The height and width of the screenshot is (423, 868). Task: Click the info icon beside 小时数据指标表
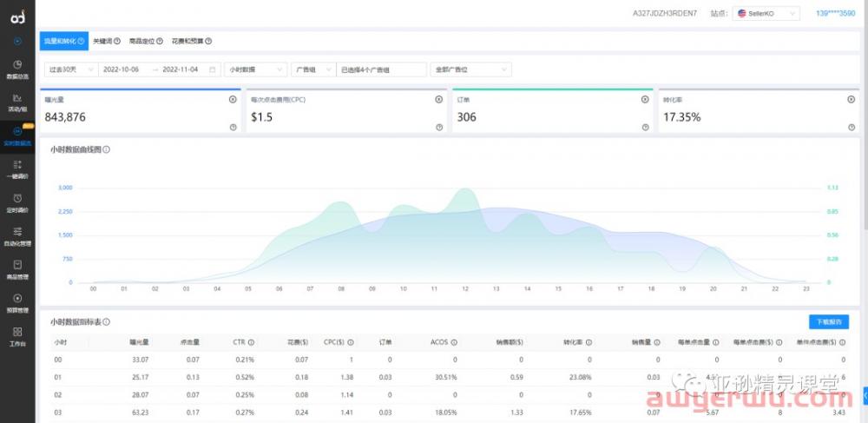click(x=106, y=321)
